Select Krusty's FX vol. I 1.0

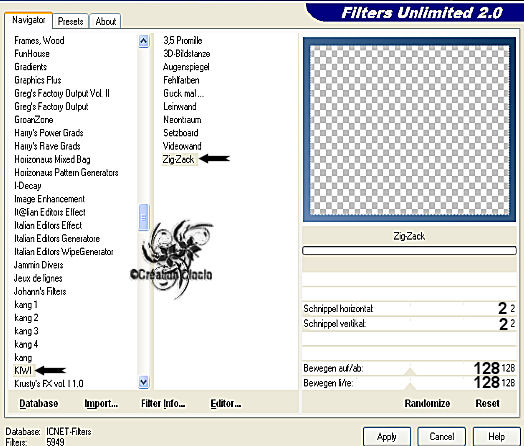pos(48,384)
